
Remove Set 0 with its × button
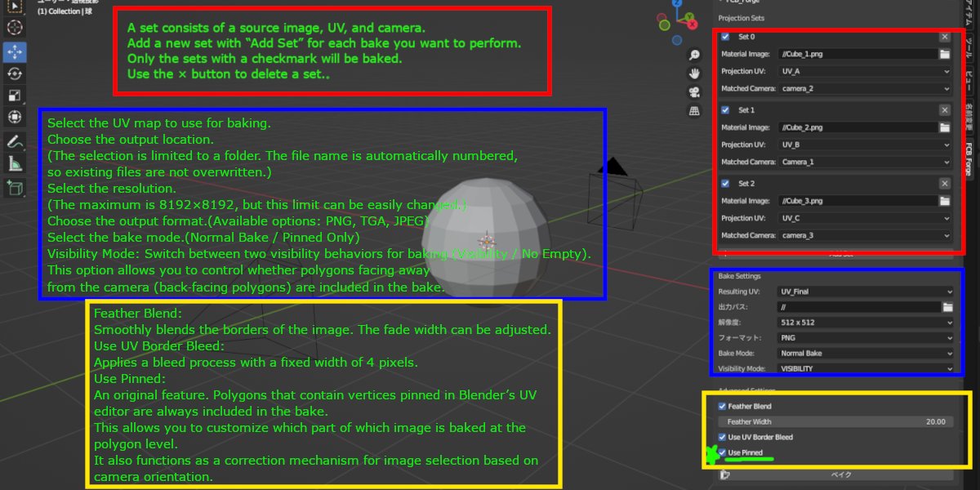[945, 37]
